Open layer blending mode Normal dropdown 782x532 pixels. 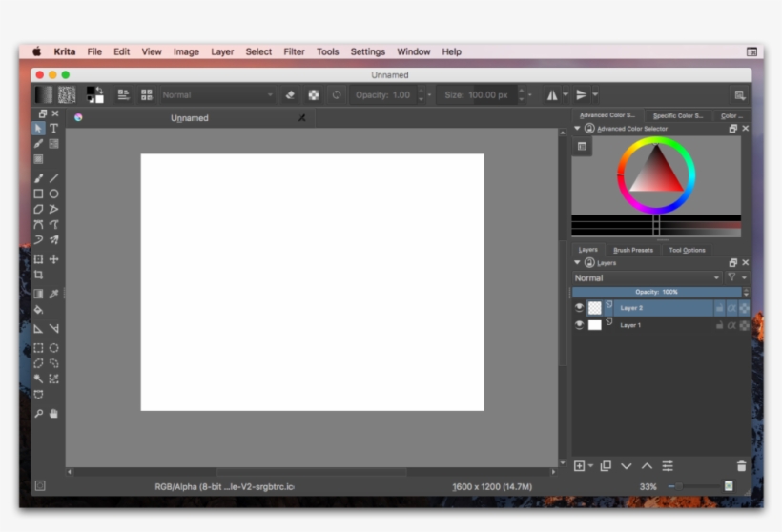click(648, 277)
